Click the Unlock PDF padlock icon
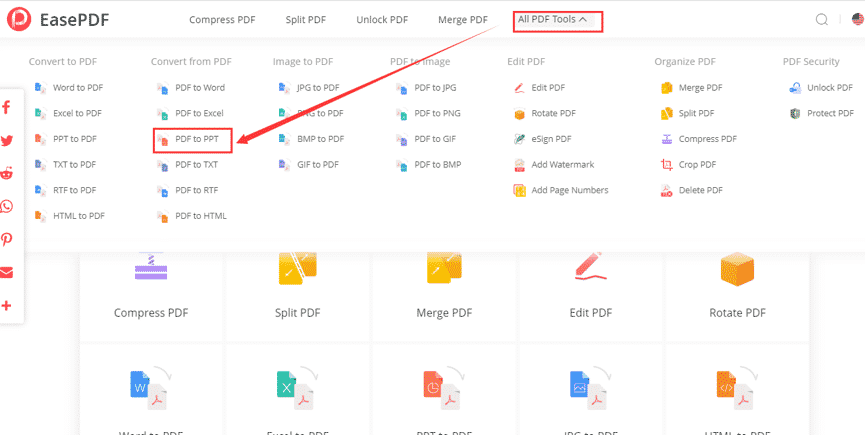The image size is (865, 435). pyautogui.click(x=795, y=88)
